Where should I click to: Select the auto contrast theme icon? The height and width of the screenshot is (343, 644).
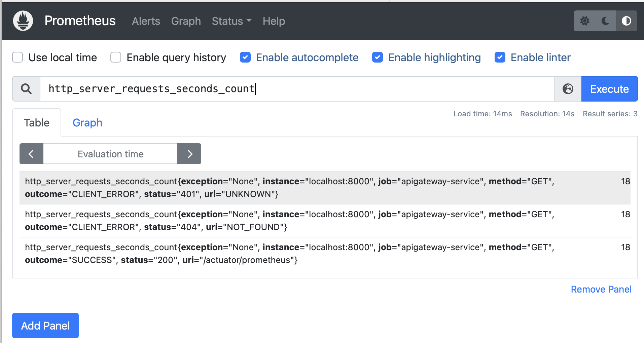pyautogui.click(x=626, y=21)
